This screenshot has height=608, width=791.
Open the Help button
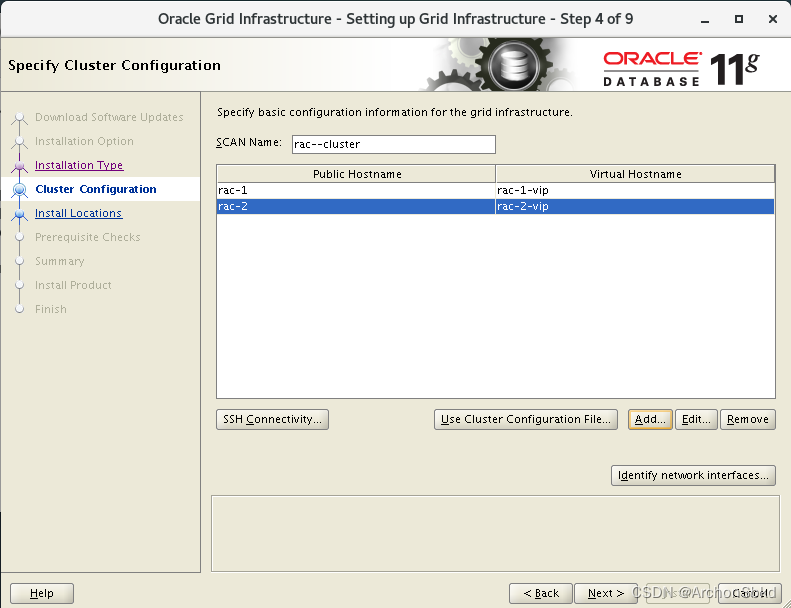(42, 593)
